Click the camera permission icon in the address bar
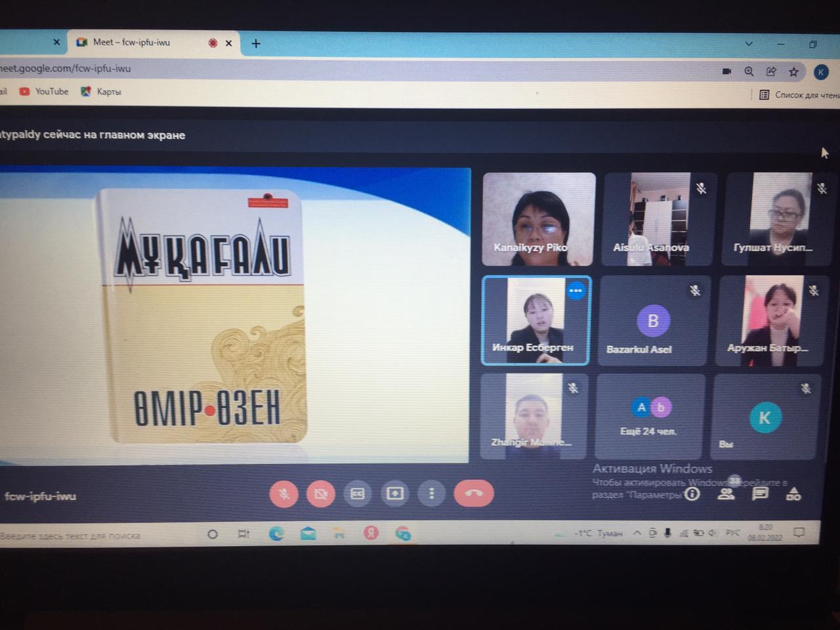This screenshot has width=840, height=630. (x=726, y=72)
